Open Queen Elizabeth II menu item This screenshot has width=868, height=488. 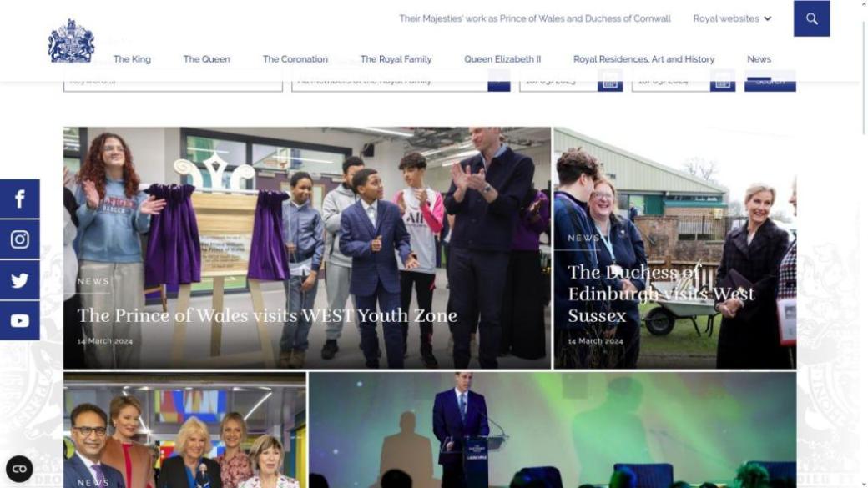[502, 59]
